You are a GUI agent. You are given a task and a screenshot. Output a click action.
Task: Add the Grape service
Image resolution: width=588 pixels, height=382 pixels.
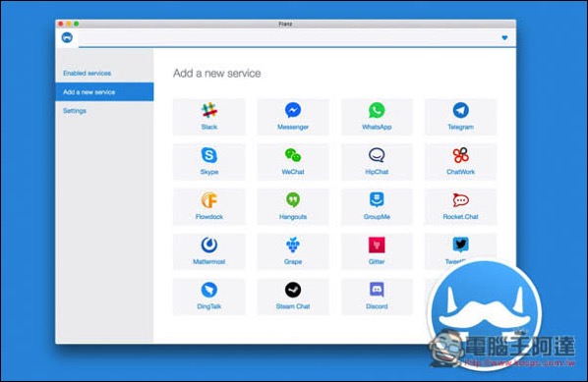293,251
